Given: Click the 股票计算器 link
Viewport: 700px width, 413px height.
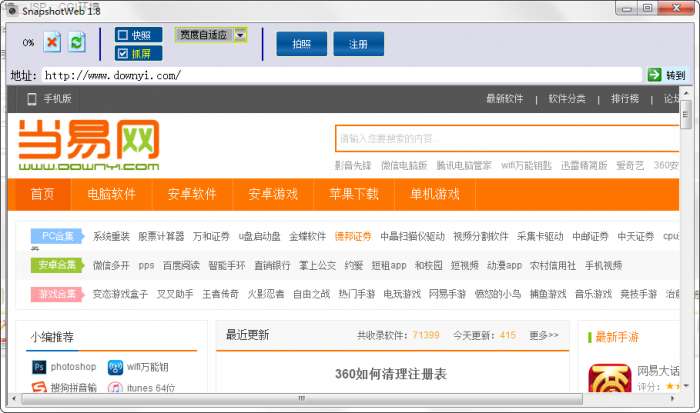Looking at the screenshot, I should coord(161,236).
